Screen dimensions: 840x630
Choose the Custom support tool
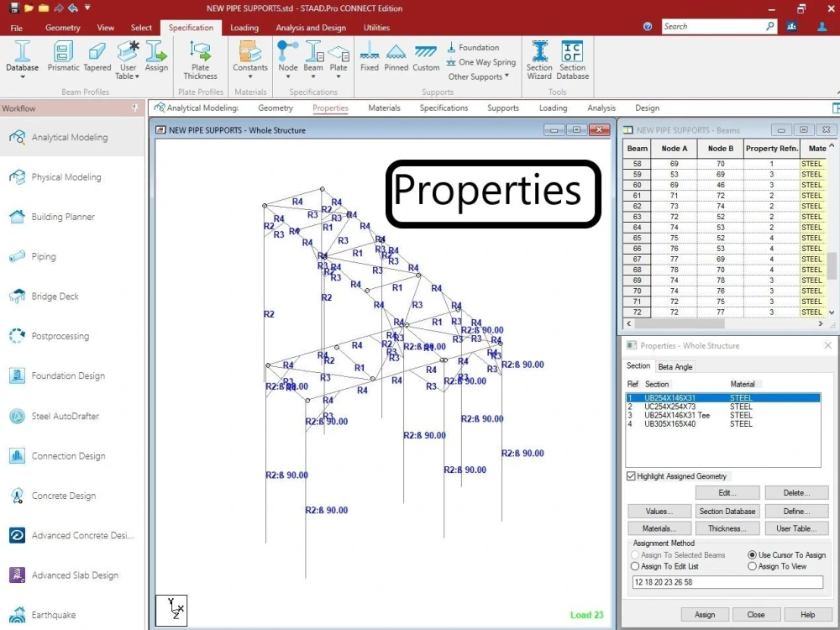point(426,56)
